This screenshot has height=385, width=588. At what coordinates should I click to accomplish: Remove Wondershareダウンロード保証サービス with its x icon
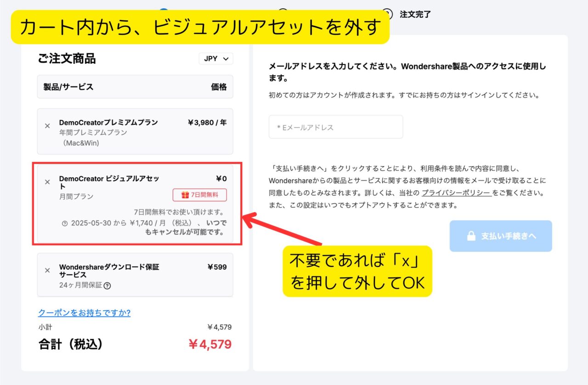47,270
